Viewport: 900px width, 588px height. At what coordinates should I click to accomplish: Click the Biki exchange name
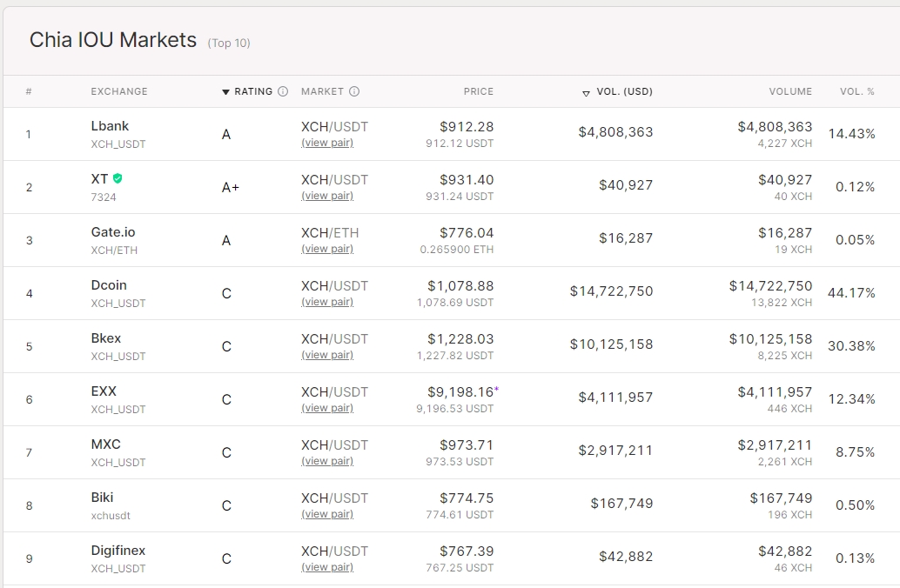[102, 498]
